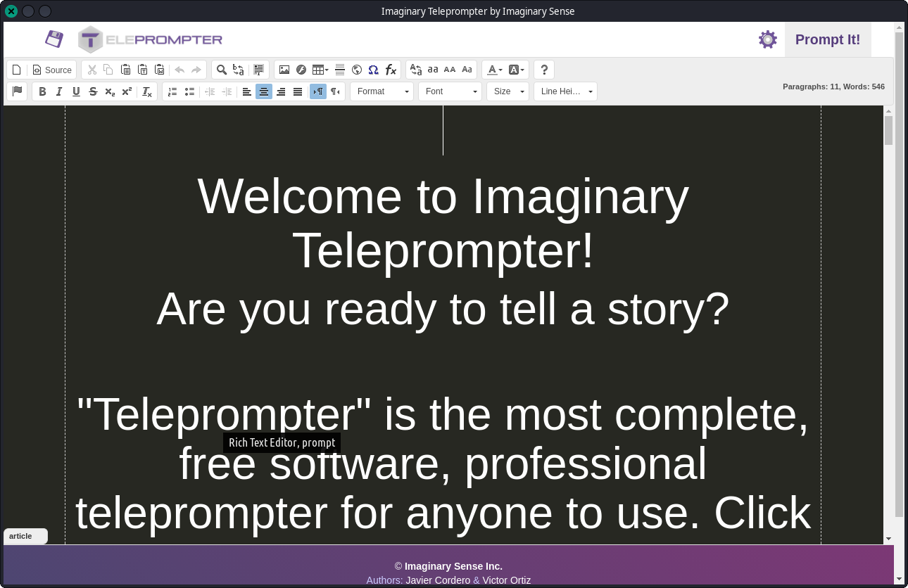Image resolution: width=908 pixels, height=588 pixels.
Task: Click Paste as plain text icon
Action: point(142,70)
